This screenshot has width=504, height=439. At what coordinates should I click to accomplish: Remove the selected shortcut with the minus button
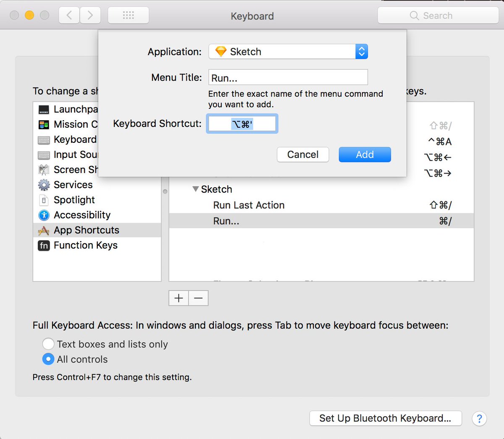(x=198, y=298)
